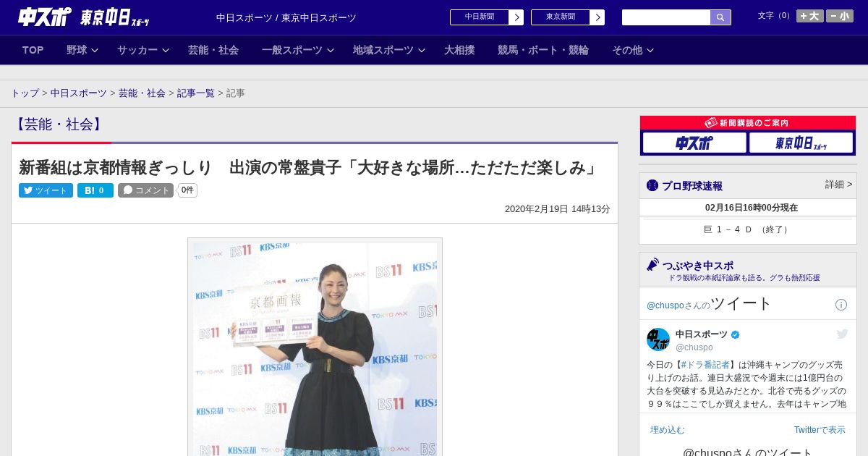Click Twitter widget info icon
This screenshot has height=456, width=868.
click(841, 305)
